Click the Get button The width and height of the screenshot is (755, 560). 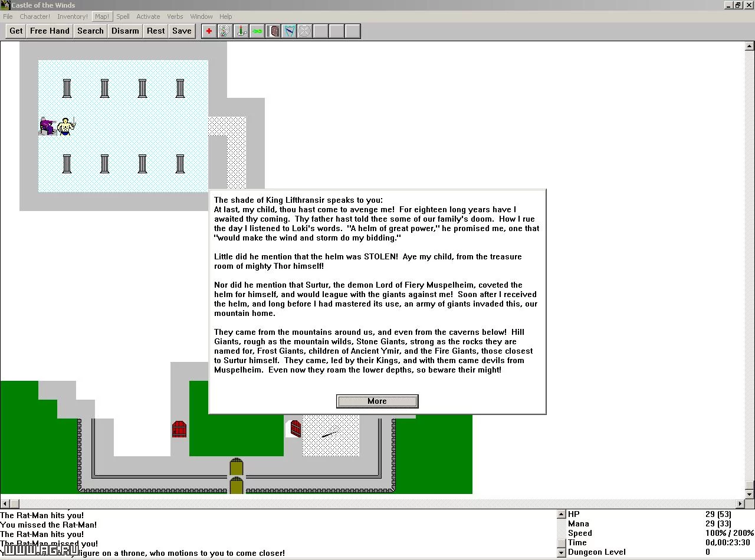pos(17,31)
